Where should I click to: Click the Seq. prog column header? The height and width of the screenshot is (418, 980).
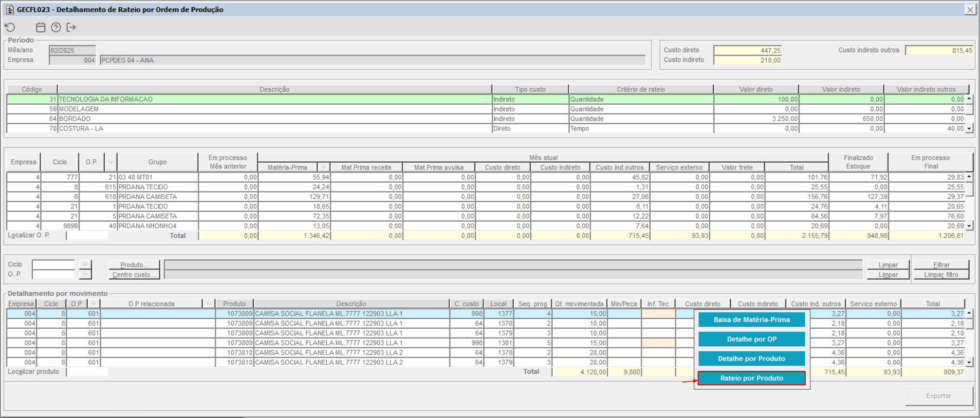533,304
